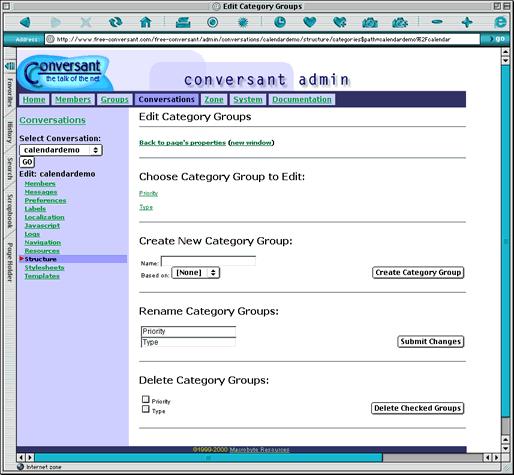Image resolution: width=514 pixels, height=475 pixels.
Task: Click the heart with plus icon
Action: click(340, 22)
